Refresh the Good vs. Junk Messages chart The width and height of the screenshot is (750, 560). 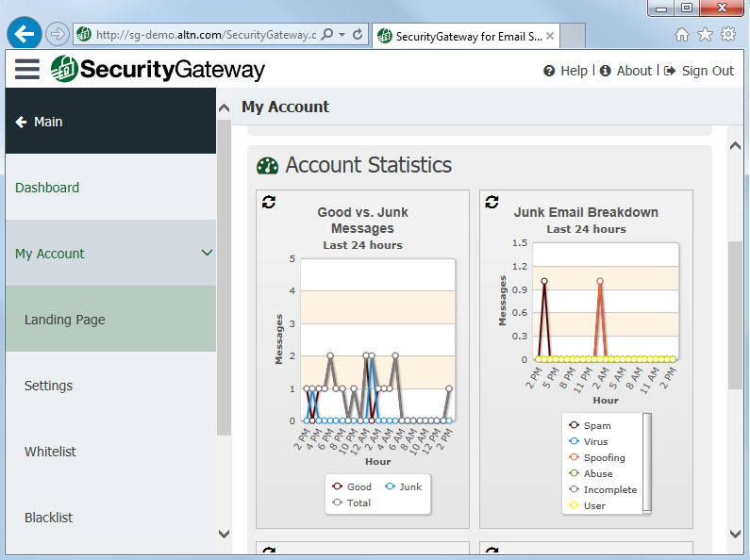pos(269,202)
